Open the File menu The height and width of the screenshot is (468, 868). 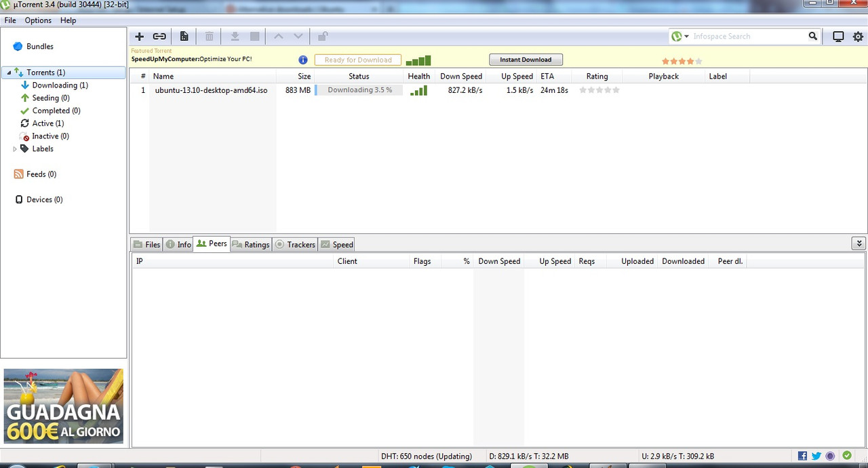coord(10,20)
